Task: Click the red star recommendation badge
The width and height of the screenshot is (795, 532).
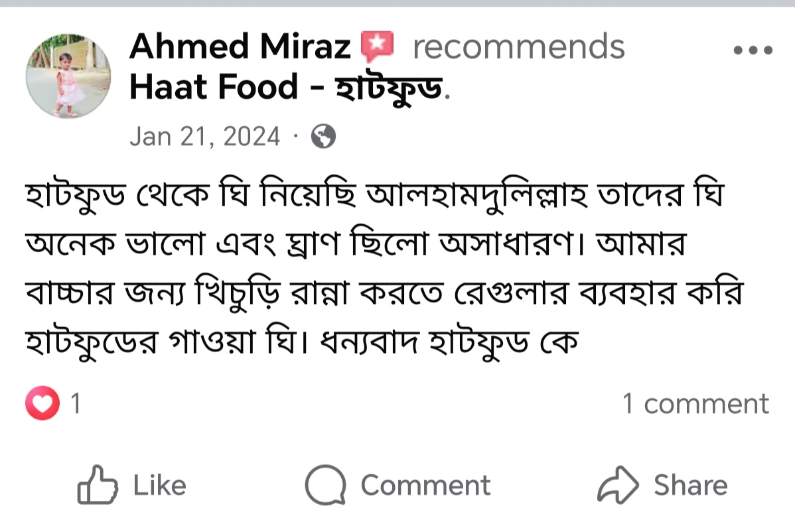Action: pos(377,45)
